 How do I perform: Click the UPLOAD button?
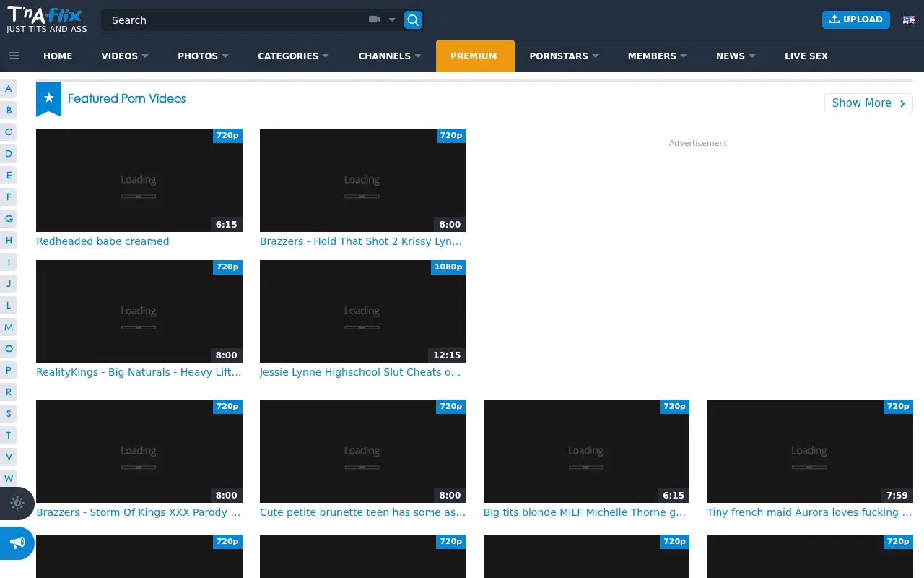pyautogui.click(x=856, y=20)
